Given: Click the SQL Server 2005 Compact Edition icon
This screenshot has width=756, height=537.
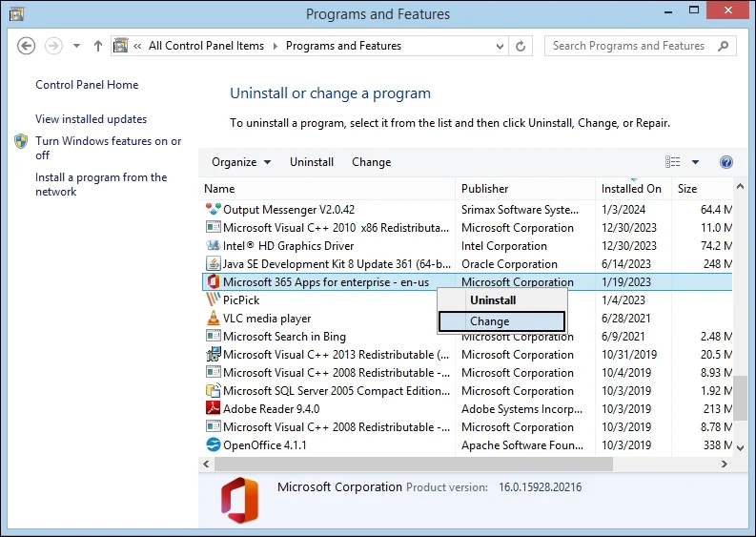Looking at the screenshot, I should tap(214, 391).
